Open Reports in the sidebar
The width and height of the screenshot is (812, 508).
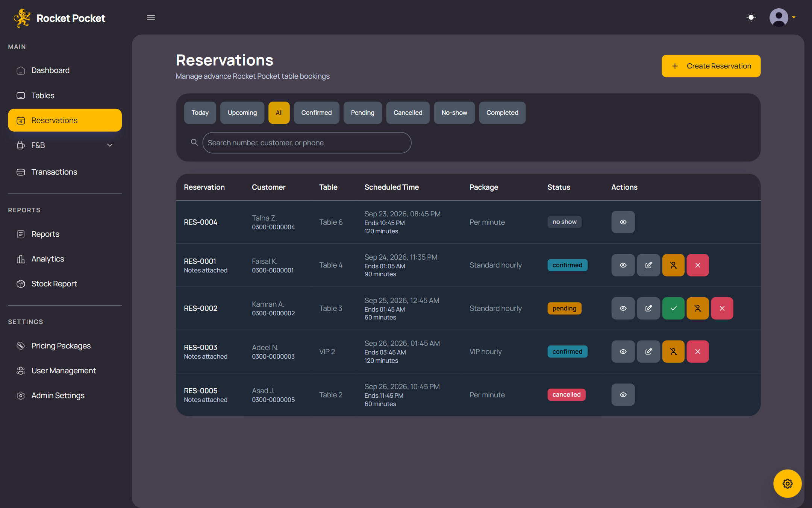coord(65,234)
